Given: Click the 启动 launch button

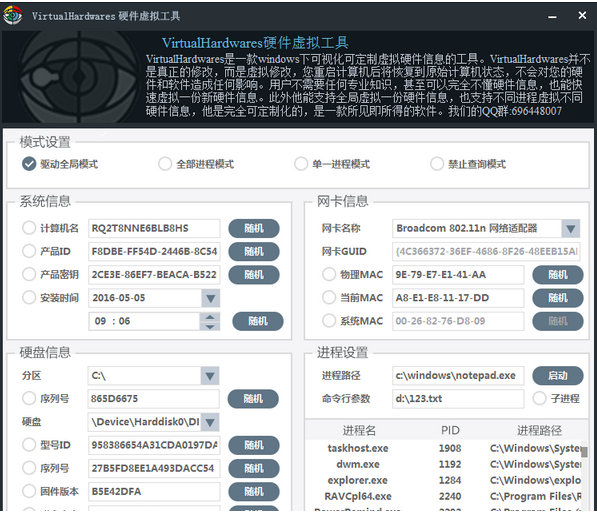Looking at the screenshot, I should point(558,376).
